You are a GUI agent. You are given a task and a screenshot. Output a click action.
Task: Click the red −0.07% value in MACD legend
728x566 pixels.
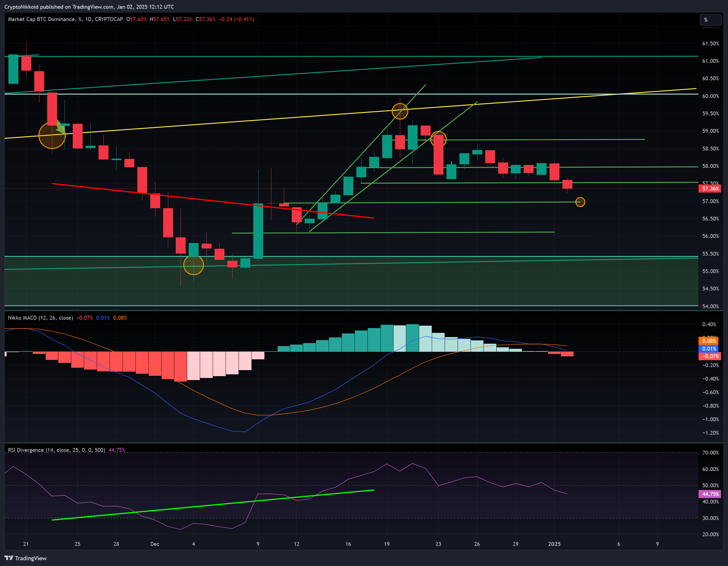85,318
